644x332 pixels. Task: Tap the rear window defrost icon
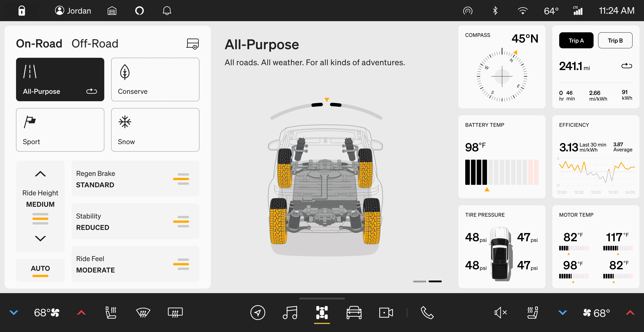pyautogui.click(x=175, y=312)
